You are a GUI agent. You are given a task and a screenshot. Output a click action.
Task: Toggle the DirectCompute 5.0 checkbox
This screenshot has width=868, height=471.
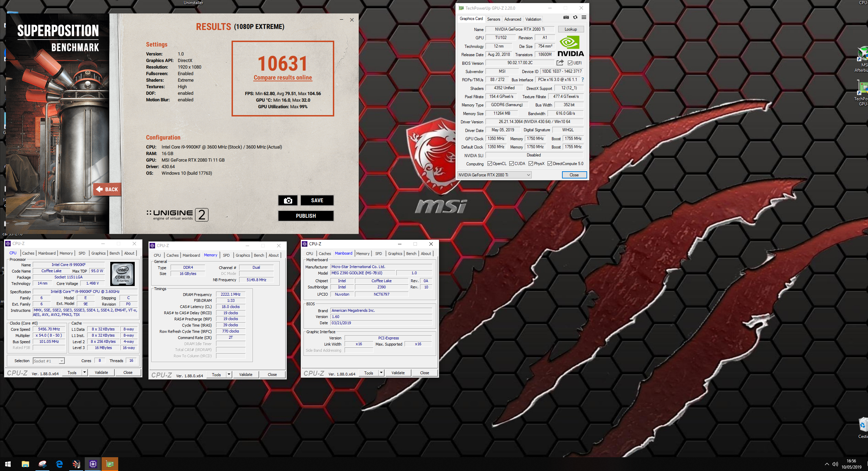click(550, 164)
